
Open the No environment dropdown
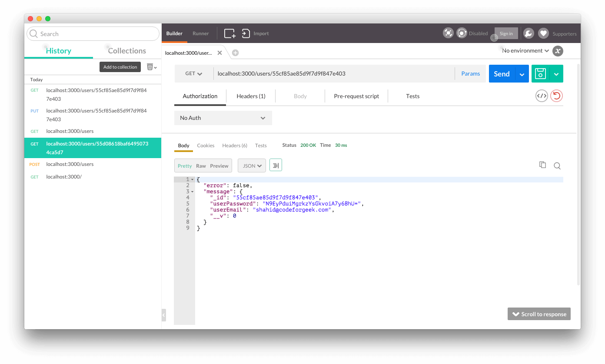(524, 50)
